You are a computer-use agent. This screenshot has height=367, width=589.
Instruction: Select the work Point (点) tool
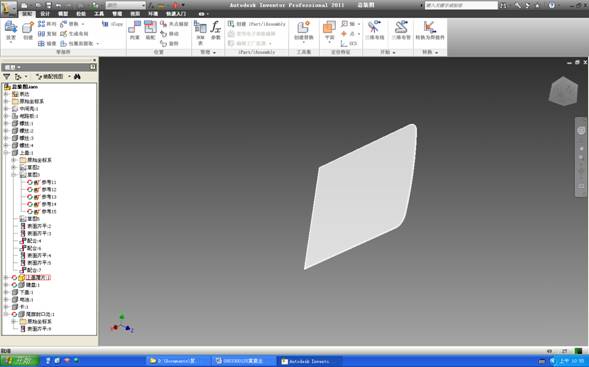pyautogui.click(x=348, y=34)
